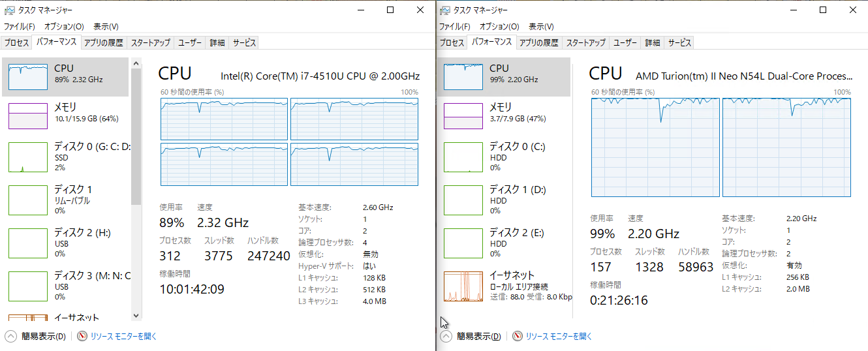Image resolution: width=868 pixels, height=351 pixels.
Task: Select メモリ 10.1/15.9 GB item in left window
Action: (x=67, y=115)
